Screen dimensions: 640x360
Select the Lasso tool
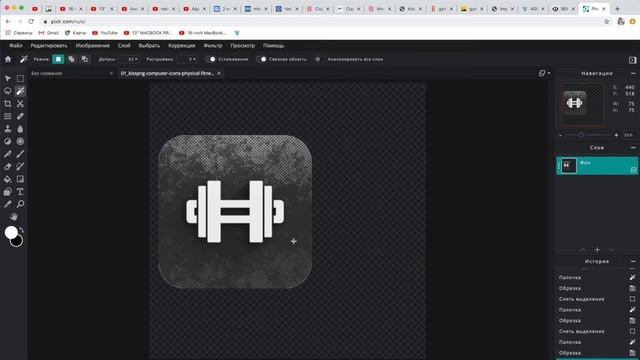8,91
